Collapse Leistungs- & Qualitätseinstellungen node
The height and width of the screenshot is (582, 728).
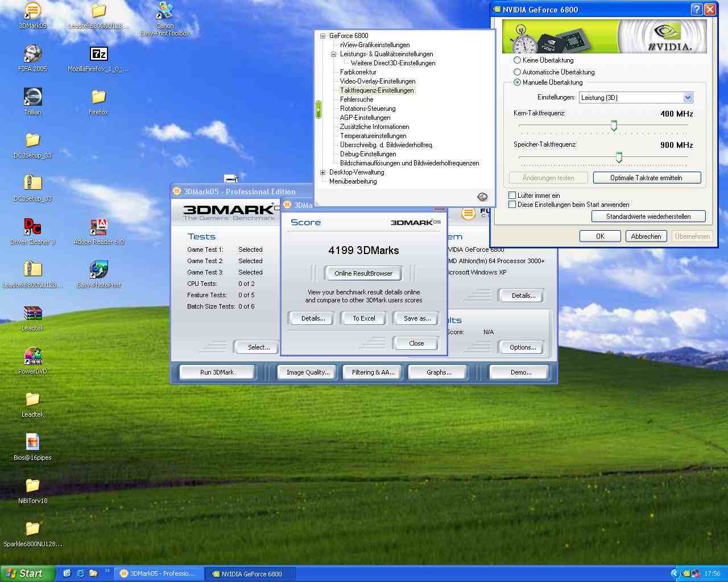coord(333,54)
